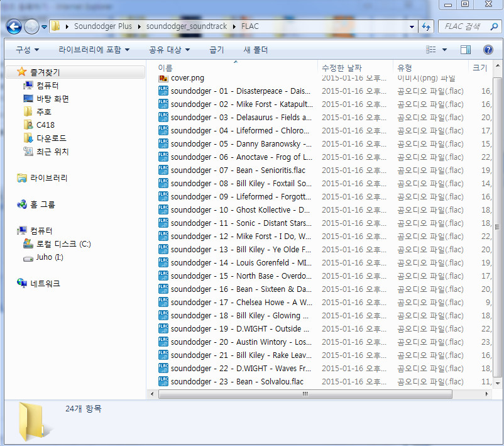The image size is (504, 446).
Task: Click FLAC icon of track 17 Chelsea Howe
Action: [163, 302]
